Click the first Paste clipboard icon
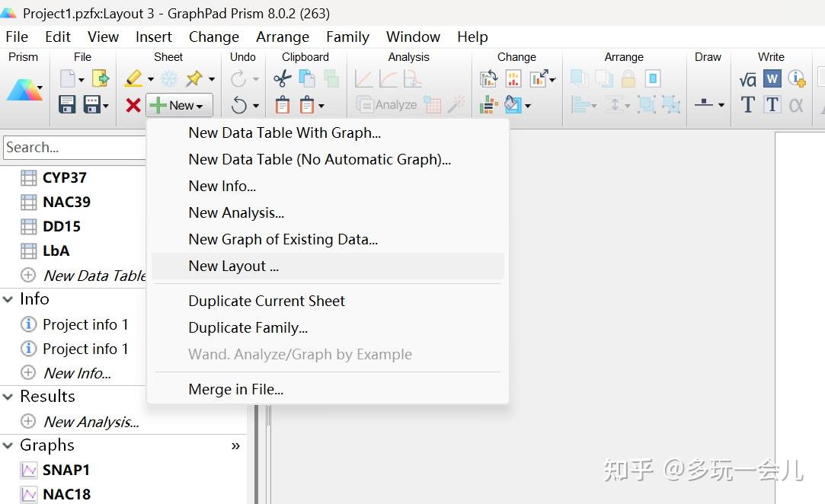The height and width of the screenshot is (504, 825). pyautogui.click(x=283, y=105)
